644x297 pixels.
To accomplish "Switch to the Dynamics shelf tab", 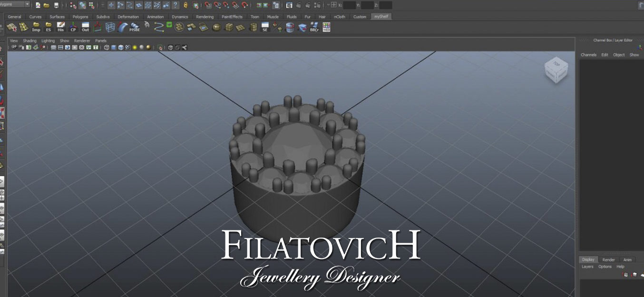I will (180, 17).
